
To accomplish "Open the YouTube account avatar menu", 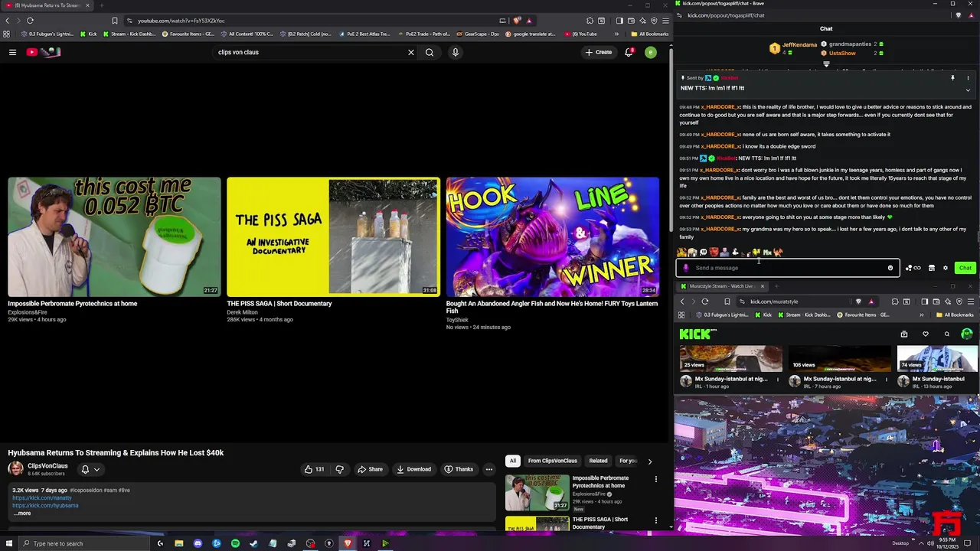I will 650,52.
